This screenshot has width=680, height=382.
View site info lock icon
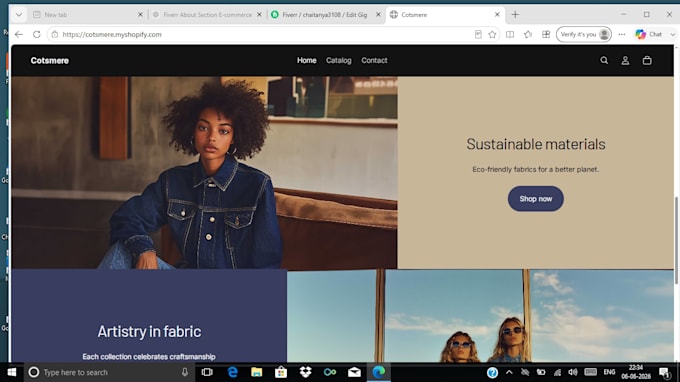click(x=55, y=34)
